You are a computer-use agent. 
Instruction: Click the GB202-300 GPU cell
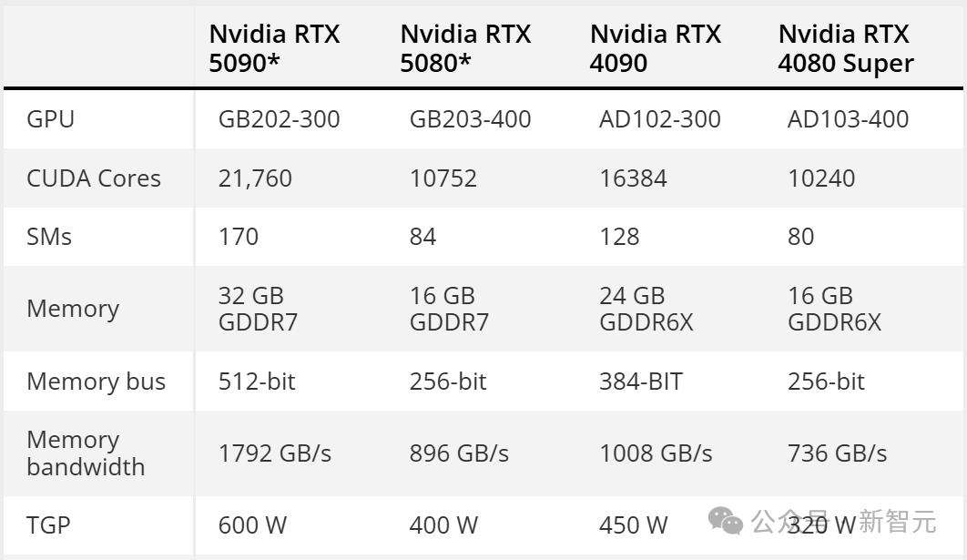(279, 119)
